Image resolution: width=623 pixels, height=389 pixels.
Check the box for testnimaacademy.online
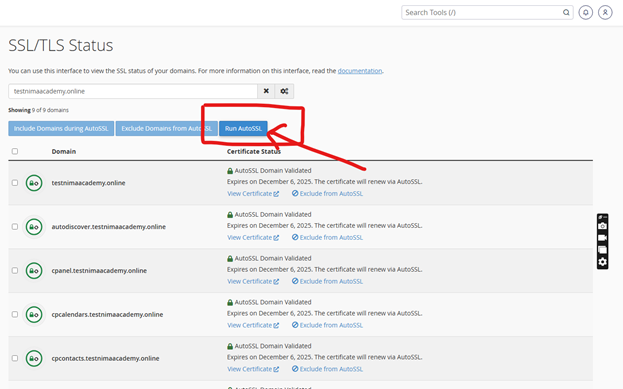[x=15, y=183]
